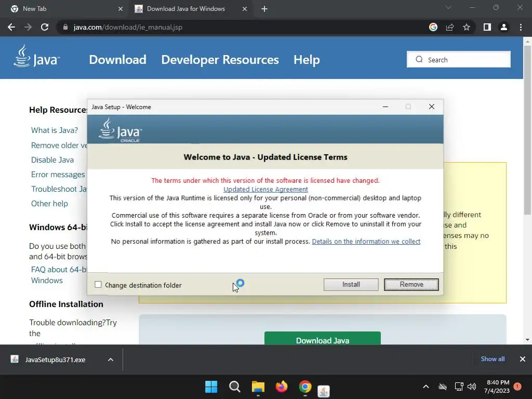Image resolution: width=532 pixels, height=399 pixels.
Task: Open a new browser tab
Action: 264,9
